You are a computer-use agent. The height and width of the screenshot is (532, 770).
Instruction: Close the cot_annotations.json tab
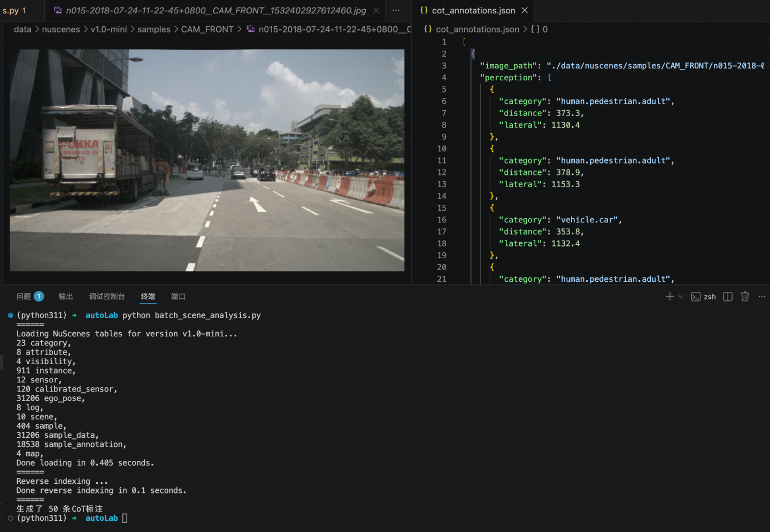pos(525,10)
